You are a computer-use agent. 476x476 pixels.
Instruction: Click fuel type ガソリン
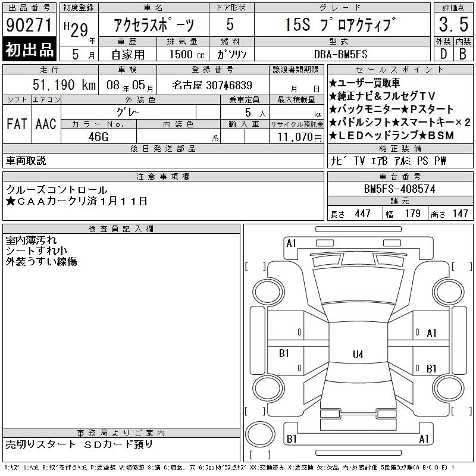click(231, 54)
